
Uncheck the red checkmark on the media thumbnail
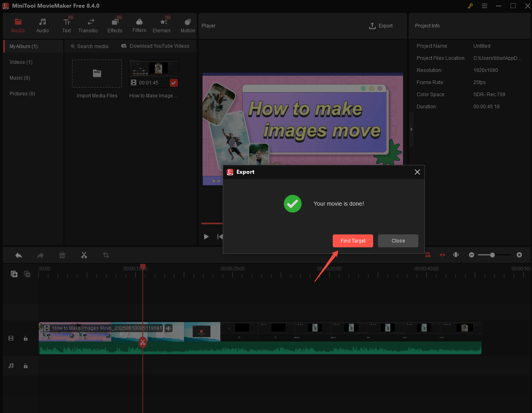pyautogui.click(x=173, y=82)
